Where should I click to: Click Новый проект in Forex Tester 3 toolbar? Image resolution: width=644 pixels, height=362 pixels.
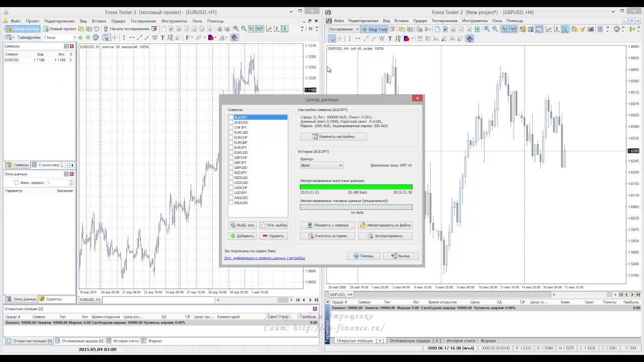(60, 29)
